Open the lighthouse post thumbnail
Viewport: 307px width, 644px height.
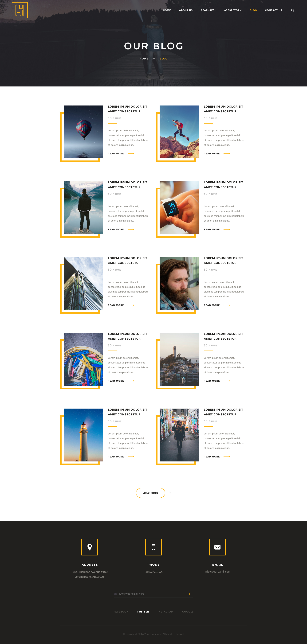pyautogui.click(x=83, y=435)
